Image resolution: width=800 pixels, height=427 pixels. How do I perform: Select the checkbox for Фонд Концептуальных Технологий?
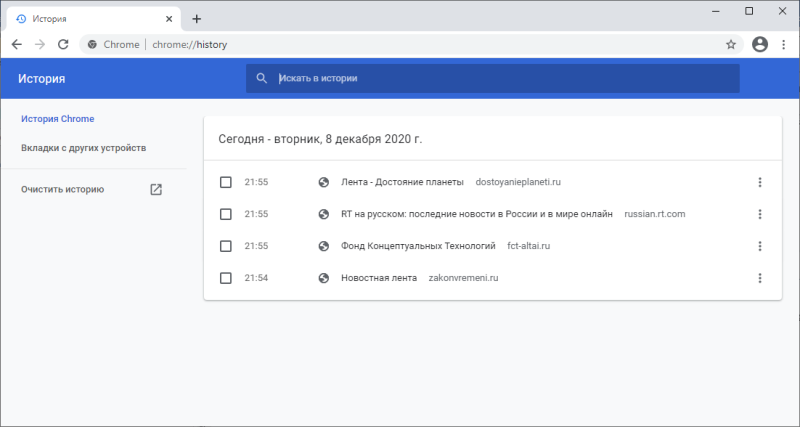226,246
